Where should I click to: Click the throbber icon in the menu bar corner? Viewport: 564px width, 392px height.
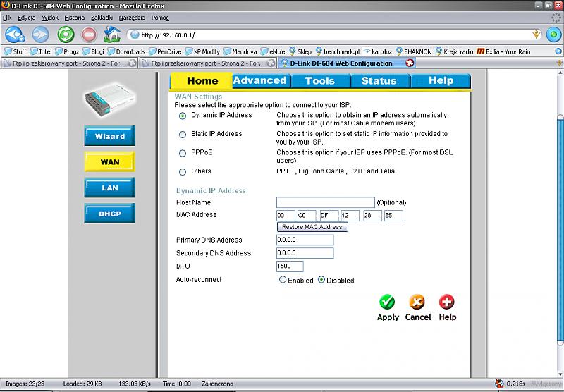point(556,17)
